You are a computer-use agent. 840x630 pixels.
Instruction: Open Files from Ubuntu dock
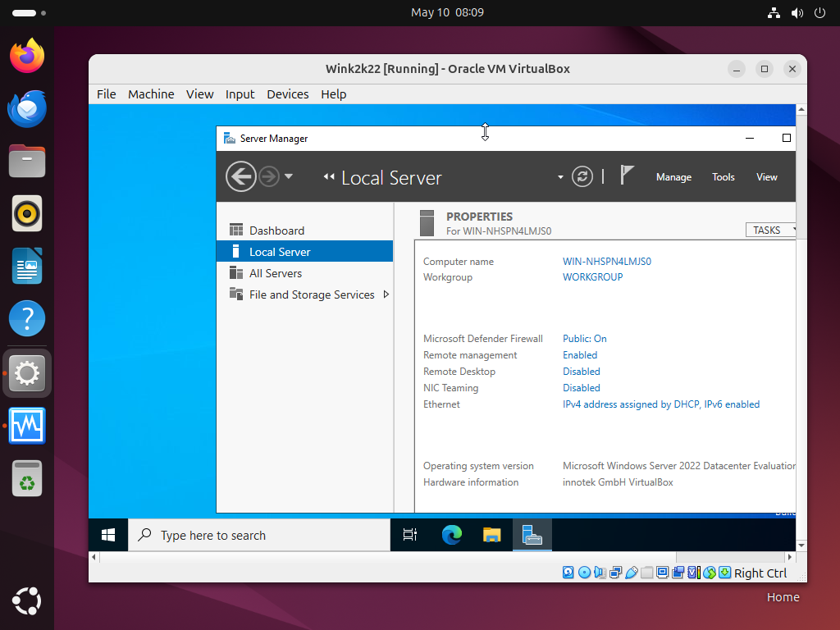click(27, 161)
